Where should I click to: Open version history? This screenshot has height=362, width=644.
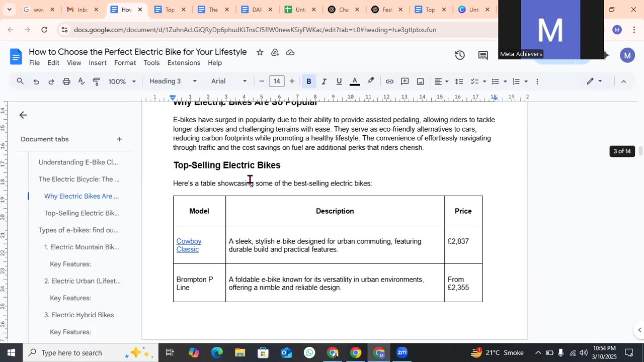click(x=460, y=55)
